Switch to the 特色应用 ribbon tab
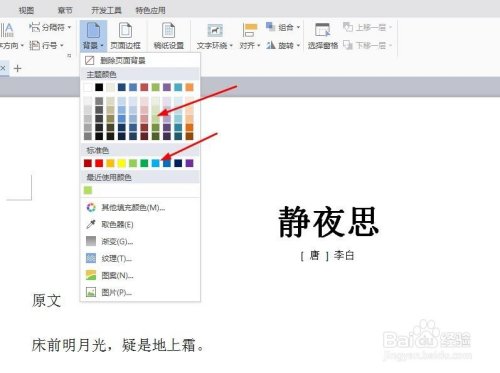 coord(150,10)
